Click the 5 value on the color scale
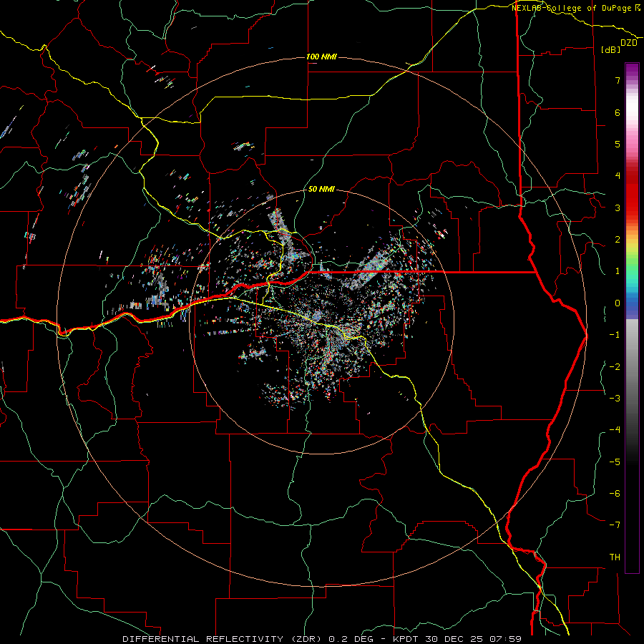This screenshot has height=644, width=644. [618, 144]
